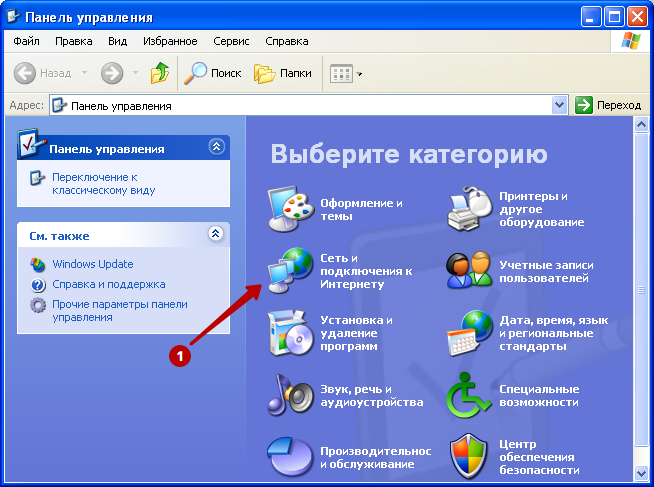Collapse the Панель управления sidebar section
Screen dimensions: 654x487
(216, 147)
